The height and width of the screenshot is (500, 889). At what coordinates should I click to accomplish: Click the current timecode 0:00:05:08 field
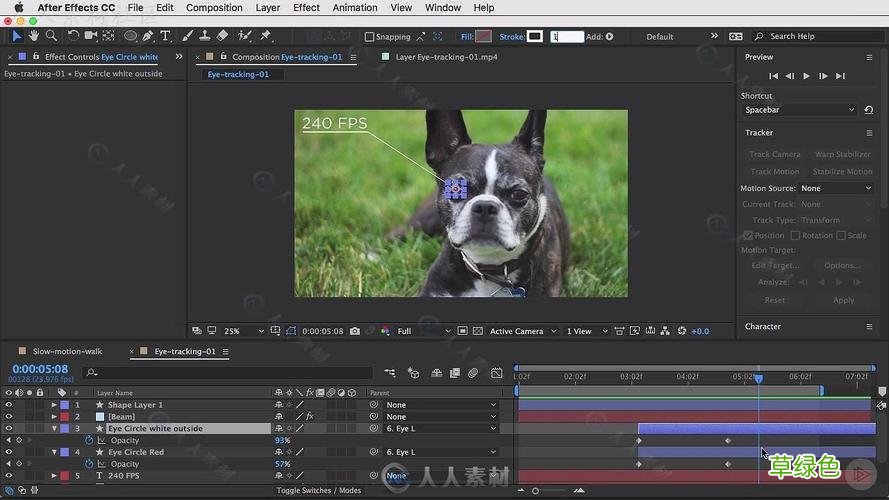pos(40,369)
